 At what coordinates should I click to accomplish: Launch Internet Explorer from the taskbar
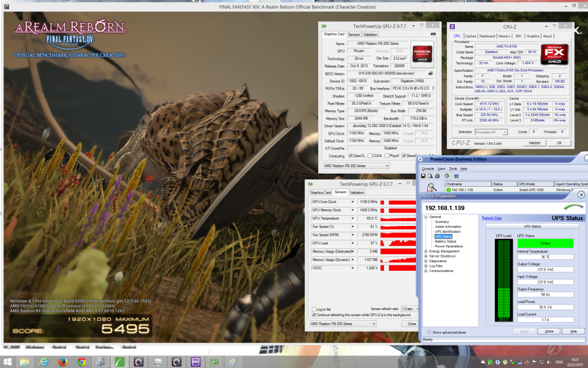44,362
